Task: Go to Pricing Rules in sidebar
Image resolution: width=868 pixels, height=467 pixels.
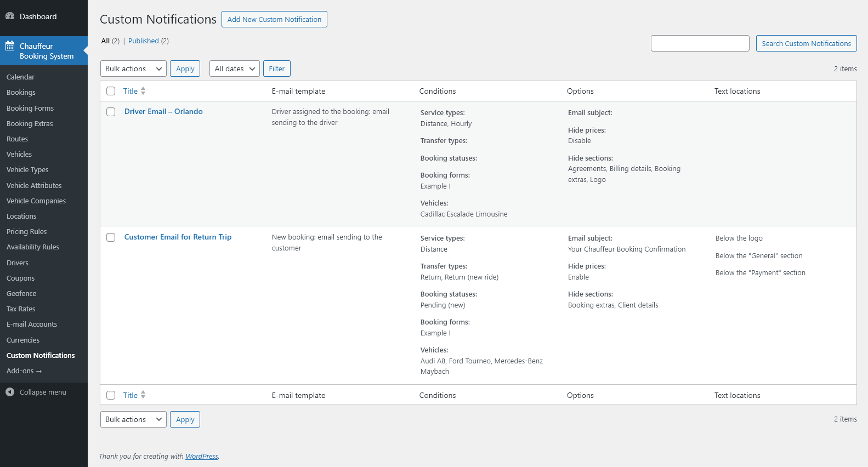Action: pos(26,232)
